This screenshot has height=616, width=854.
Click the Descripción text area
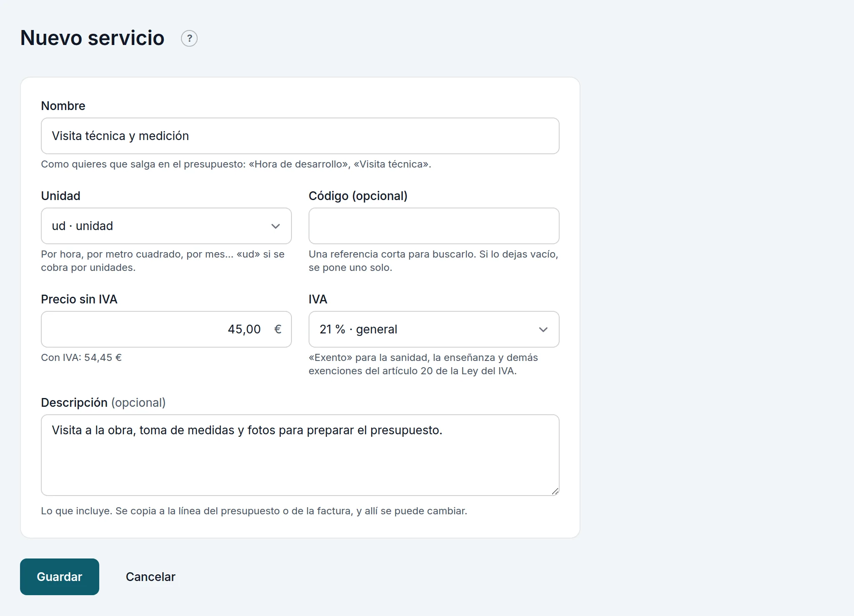[300, 455]
